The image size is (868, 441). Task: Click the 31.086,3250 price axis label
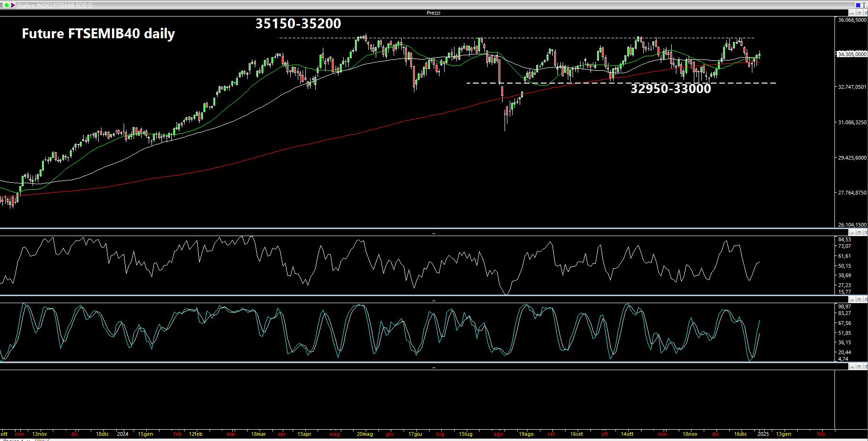[x=852, y=122]
